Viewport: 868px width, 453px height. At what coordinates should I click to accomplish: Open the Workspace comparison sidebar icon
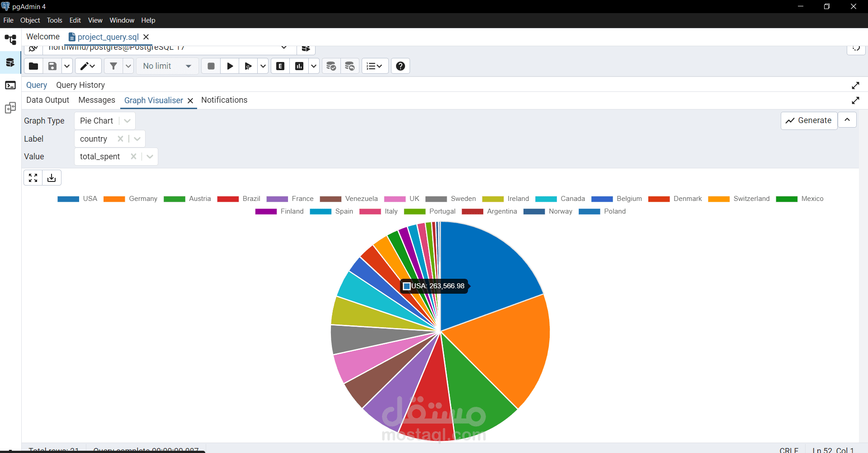(x=10, y=108)
